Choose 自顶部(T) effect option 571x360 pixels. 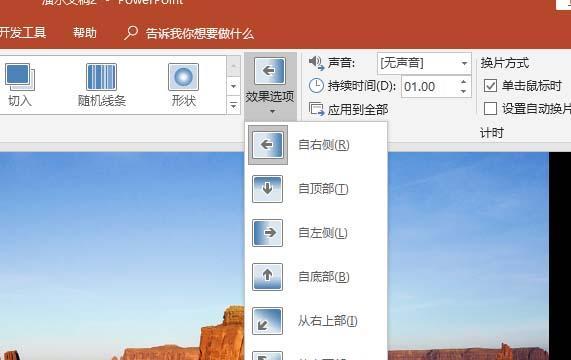(316, 189)
